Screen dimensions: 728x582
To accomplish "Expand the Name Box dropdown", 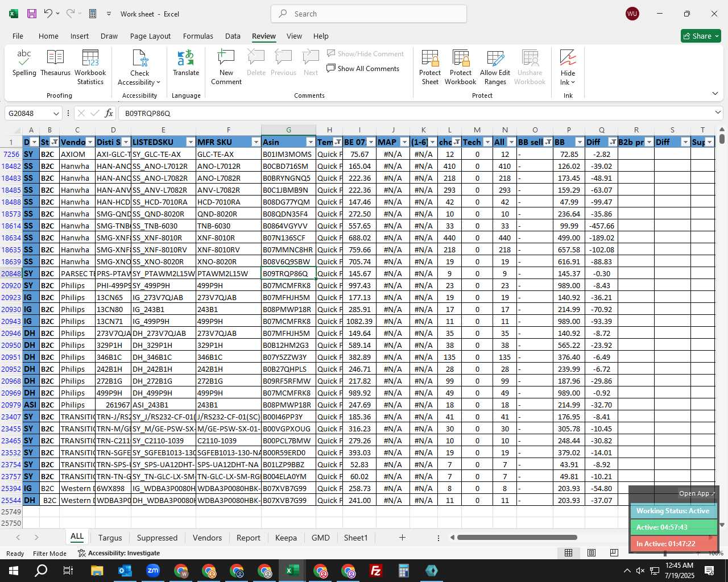I will tap(56, 113).
